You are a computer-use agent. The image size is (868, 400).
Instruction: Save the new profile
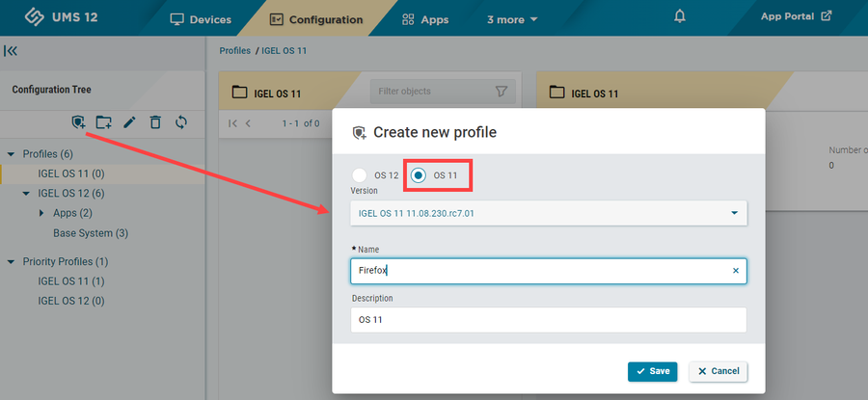(x=652, y=371)
